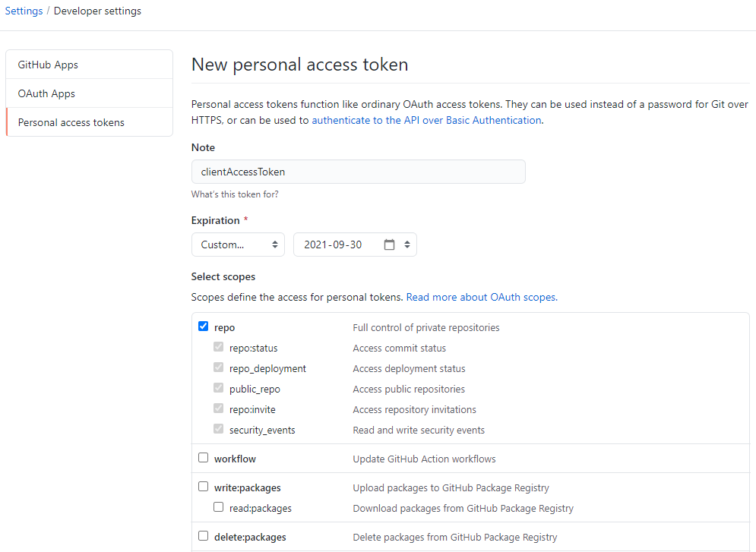756x552 pixels.
Task: Enable the workflow scope checkbox
Action: [x=204, y=458]
